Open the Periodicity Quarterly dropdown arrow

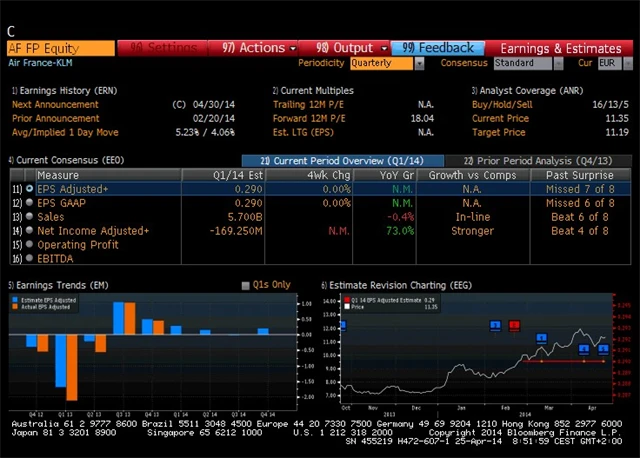(419, 63)
